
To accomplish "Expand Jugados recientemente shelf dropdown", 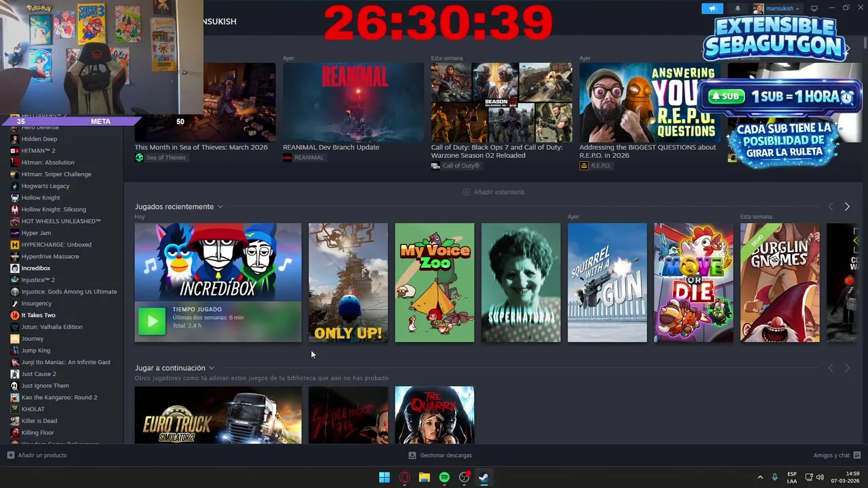I will [x=220, y=207].
